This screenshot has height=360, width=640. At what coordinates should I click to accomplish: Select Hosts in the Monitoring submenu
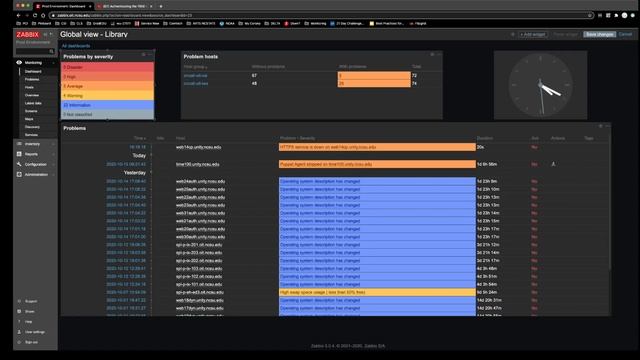click(x=29, y=87)
